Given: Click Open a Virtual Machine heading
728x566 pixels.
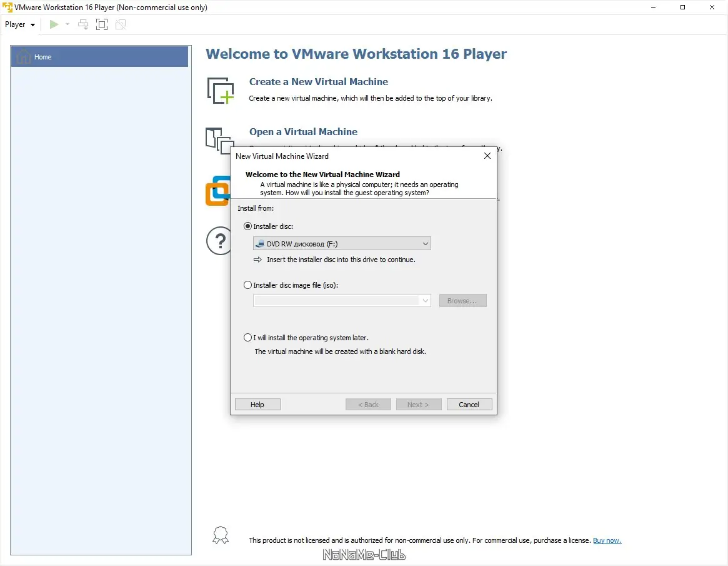Looking at the screenshot, I should point(303,132).
